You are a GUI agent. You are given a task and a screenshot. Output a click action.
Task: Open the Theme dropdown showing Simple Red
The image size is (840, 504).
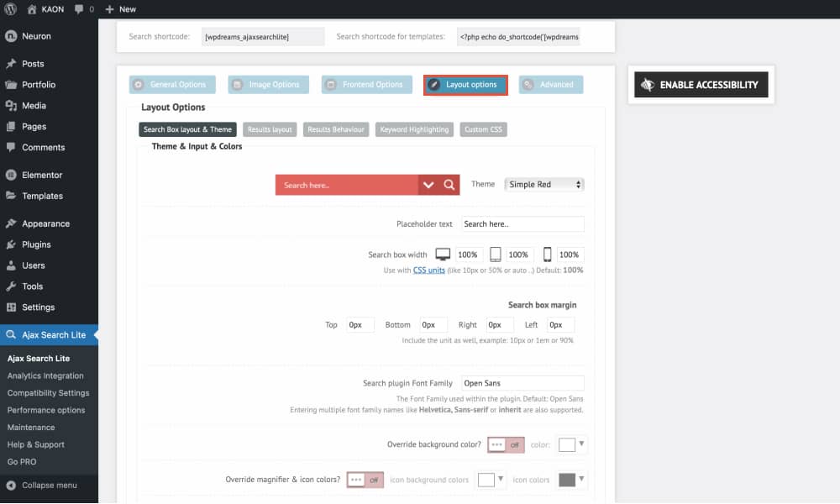coord(543,184)
